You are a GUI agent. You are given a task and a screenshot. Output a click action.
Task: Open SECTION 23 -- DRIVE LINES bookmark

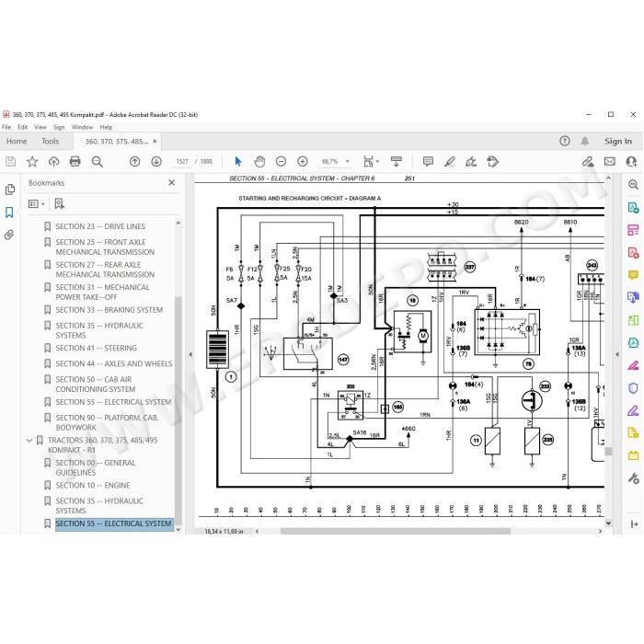(x=100, y=226)
